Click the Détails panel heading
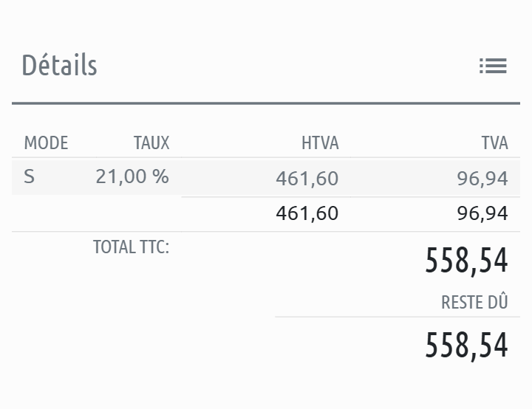Screen dimensions: 532x409 59,66
